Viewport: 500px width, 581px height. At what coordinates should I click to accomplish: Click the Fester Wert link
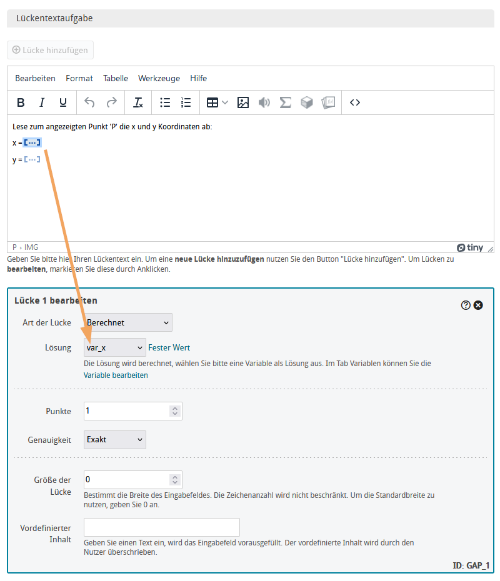pyautogui.click(x=169, y=348)
